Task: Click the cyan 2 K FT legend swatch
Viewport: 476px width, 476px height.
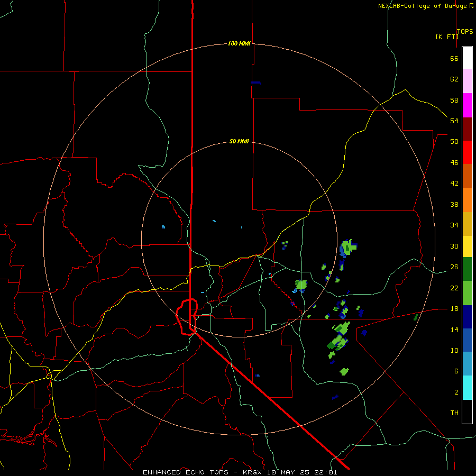Action: (467, 388)
